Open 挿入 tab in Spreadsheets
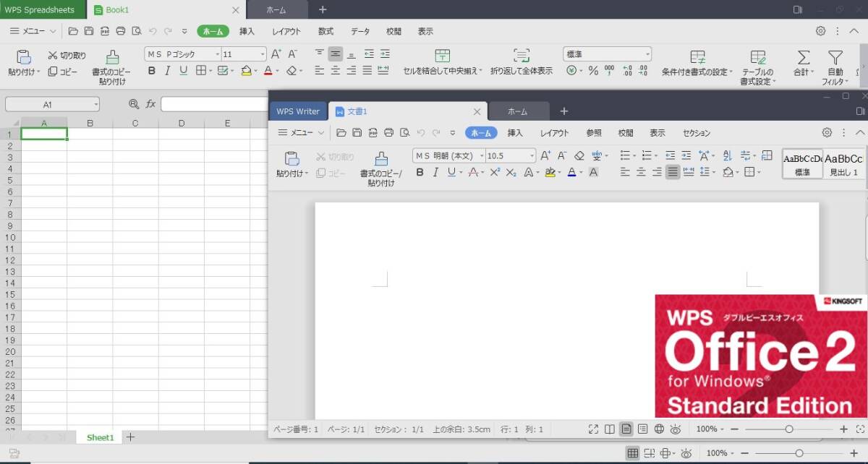Screen dimensions: 868x464 click(x=247, y=31)
